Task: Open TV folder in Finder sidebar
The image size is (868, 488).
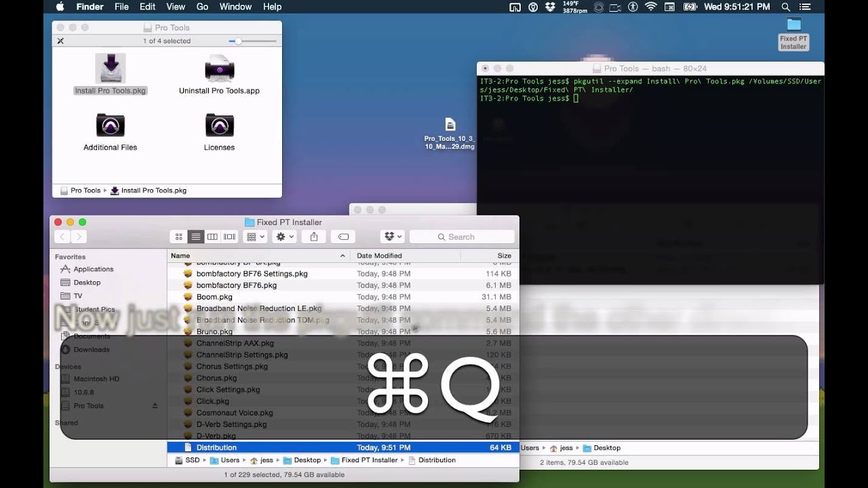Action: (x=77, y=296)
